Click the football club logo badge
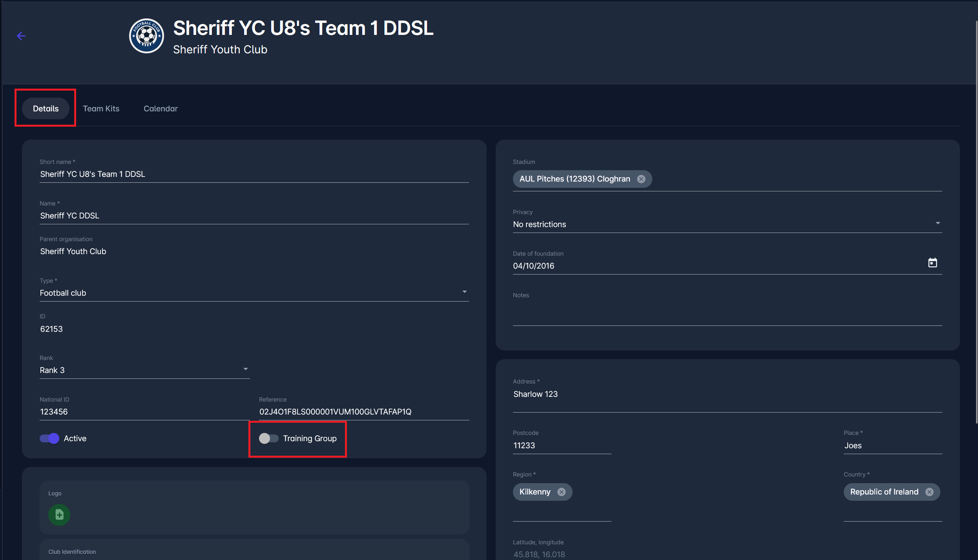 tap(146, 36)
